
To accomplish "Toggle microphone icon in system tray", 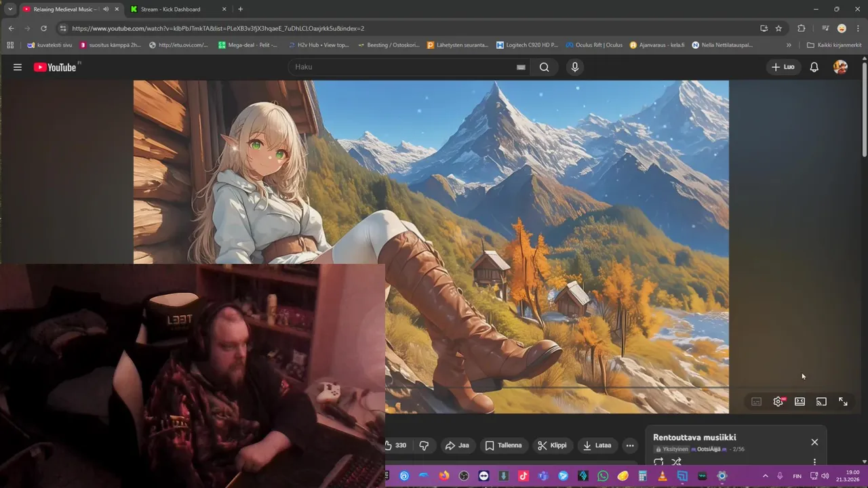I will tap(780, 476).
